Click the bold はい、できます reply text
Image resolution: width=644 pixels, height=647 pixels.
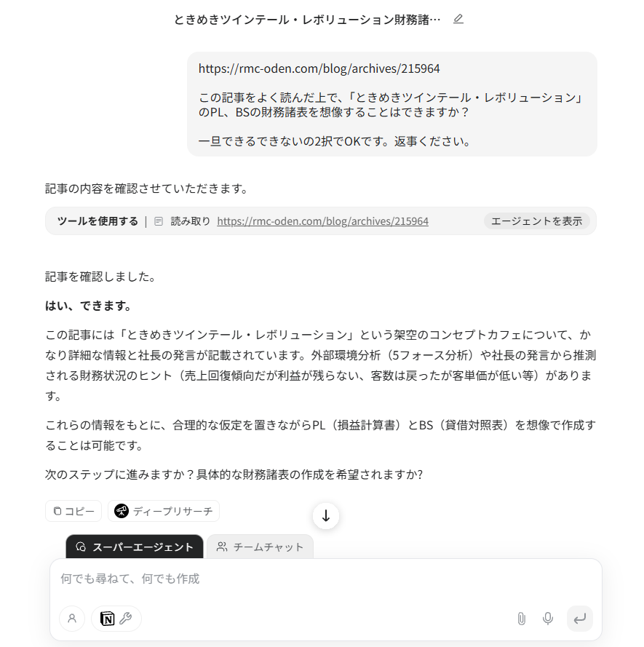point(88,306)
